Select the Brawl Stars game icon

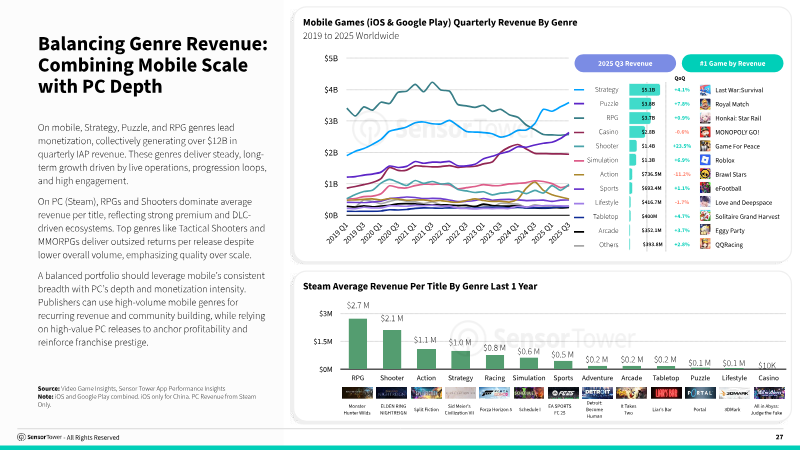point(705,174)
